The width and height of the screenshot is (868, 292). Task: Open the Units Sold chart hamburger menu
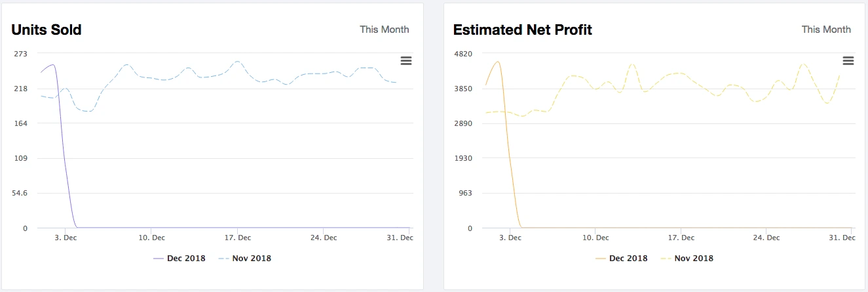406,60
